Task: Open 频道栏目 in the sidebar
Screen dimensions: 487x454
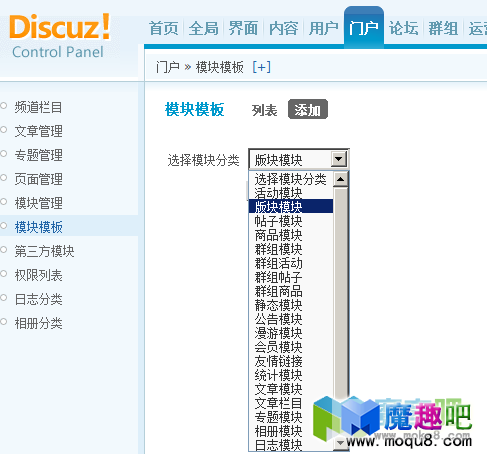Action: [38, 107]
